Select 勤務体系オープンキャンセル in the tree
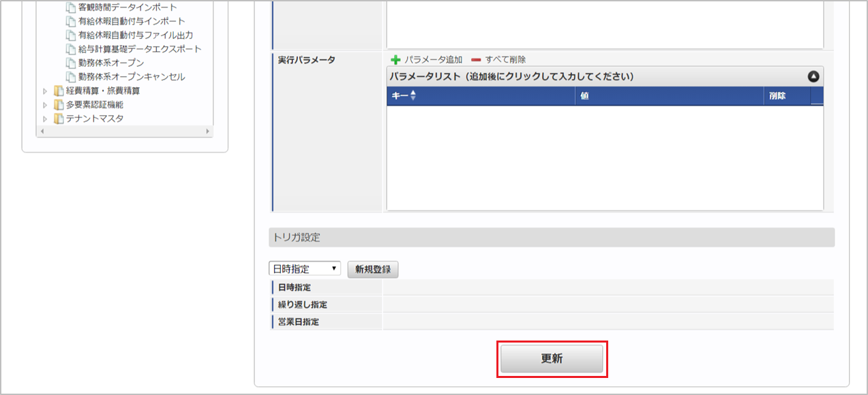Image resolution: width=868 pixels, height=395 pixels. coord(132,77)
